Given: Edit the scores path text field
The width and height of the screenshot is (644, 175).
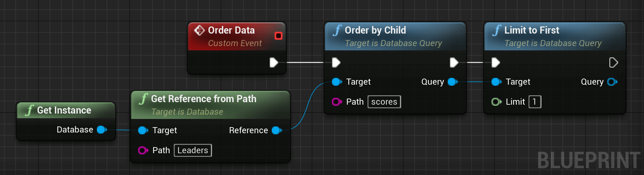Looking at the screenshot, I should [x=384, y=102].
